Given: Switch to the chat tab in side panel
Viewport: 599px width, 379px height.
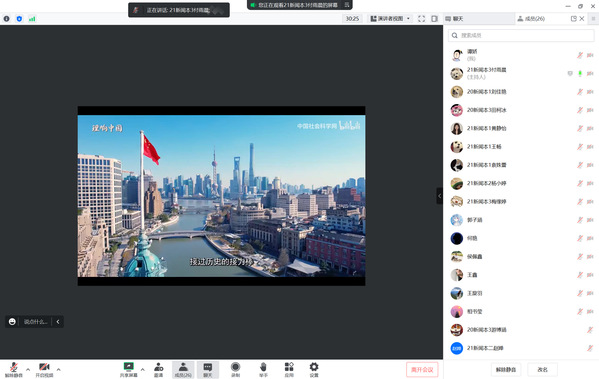Looking at the screenshot, I should [x=454, y=19].
